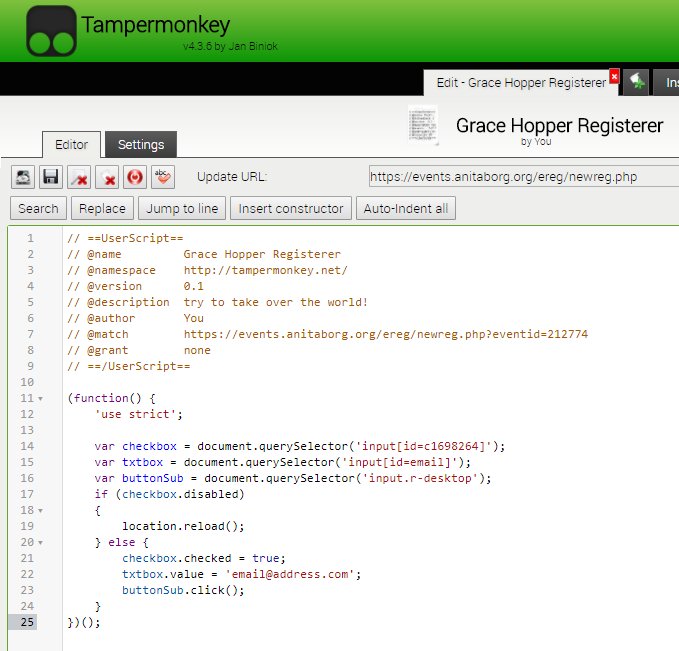
Task: Click the @match URL with eventid=212774
Action: (x=385, y=334)
